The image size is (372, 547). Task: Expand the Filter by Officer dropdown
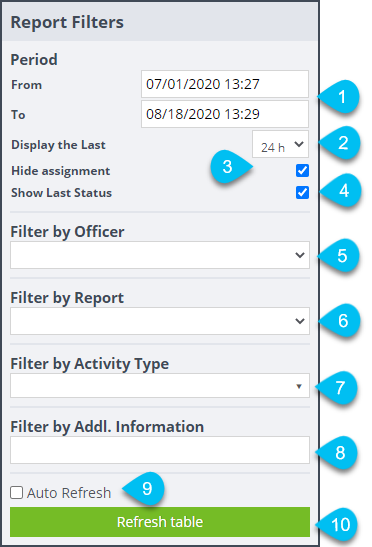coord(160,255)
